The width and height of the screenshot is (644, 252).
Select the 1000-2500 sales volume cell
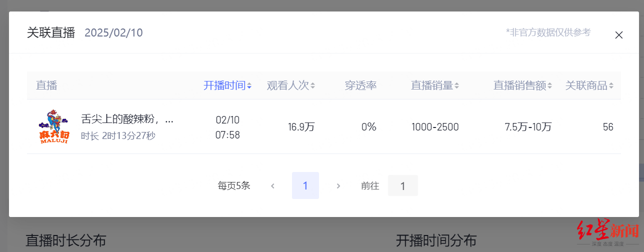coord(435,127)
